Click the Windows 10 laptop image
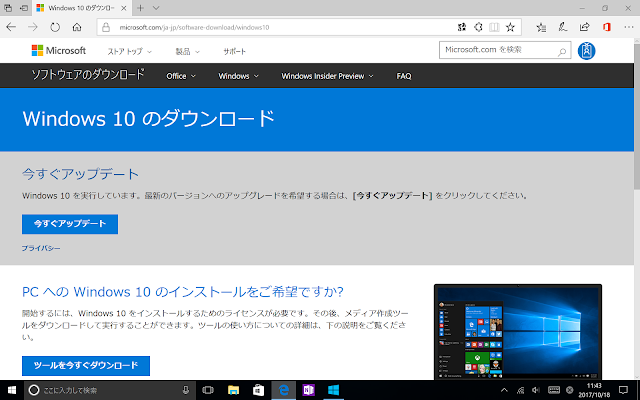 tap(518, 331)
